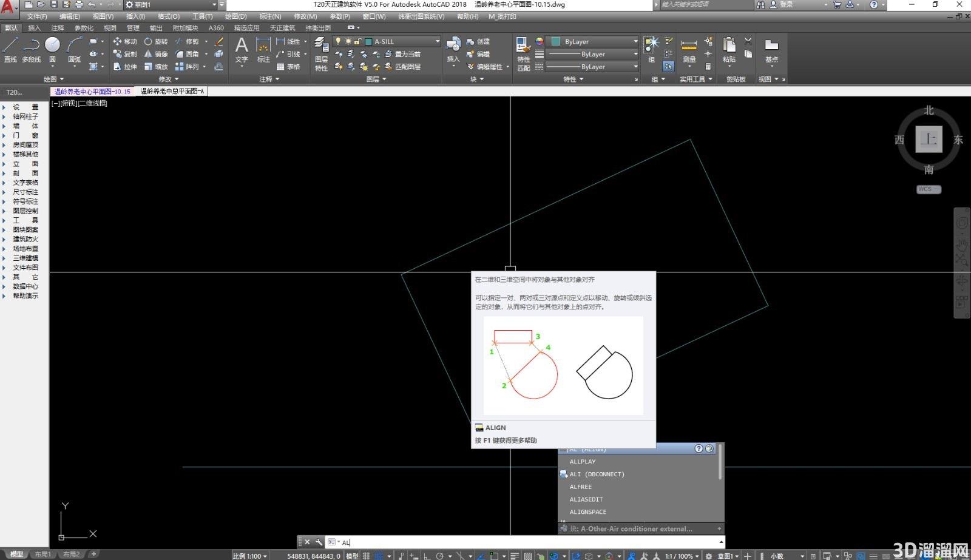This screenshot has height=560, width=971.
Task: Open the Dimension (标注) tool
Action: 263,50
